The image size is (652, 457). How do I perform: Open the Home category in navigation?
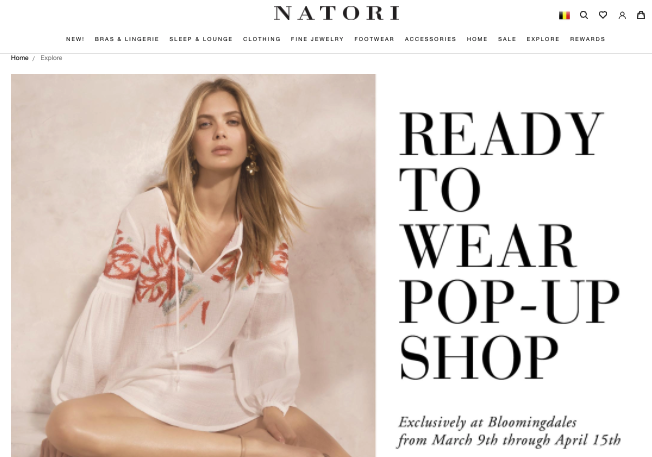coord(477,39)
